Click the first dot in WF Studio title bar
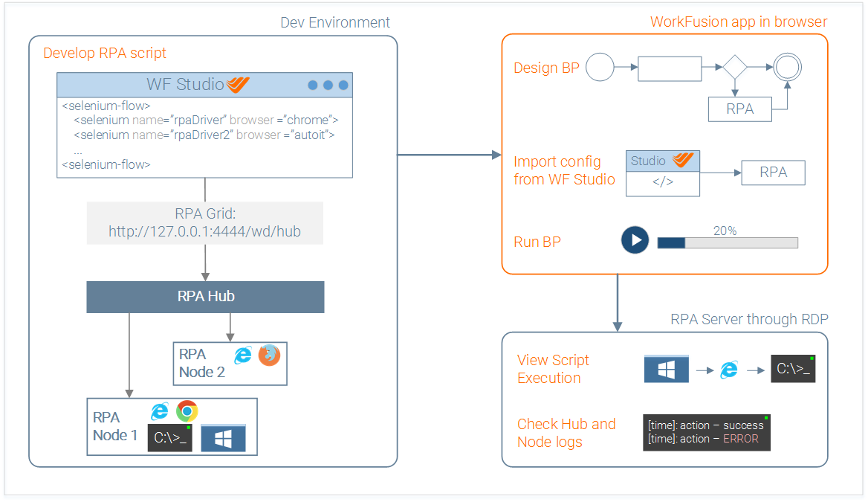Viewport: 868px width, 502px height. pyautogui.click(x=313, y=85)
